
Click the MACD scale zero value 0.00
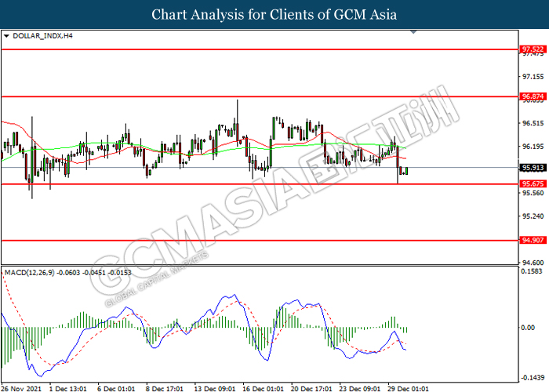(528, 328)
